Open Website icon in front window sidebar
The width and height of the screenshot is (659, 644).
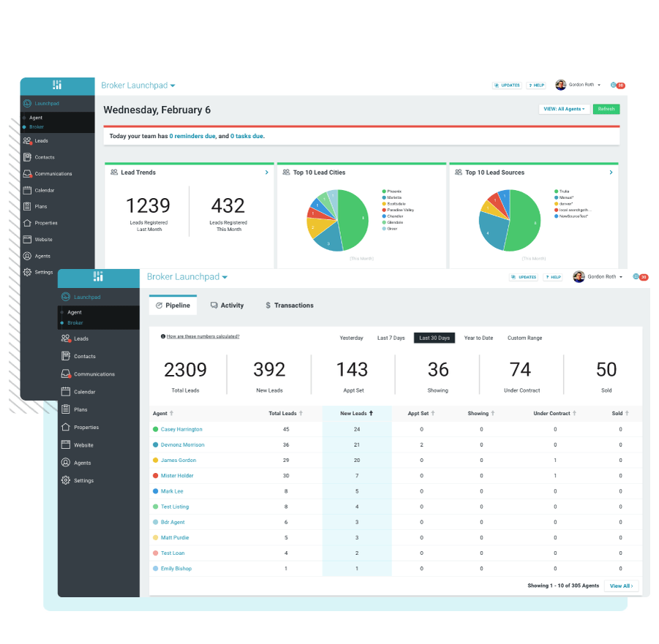[66, 444]
